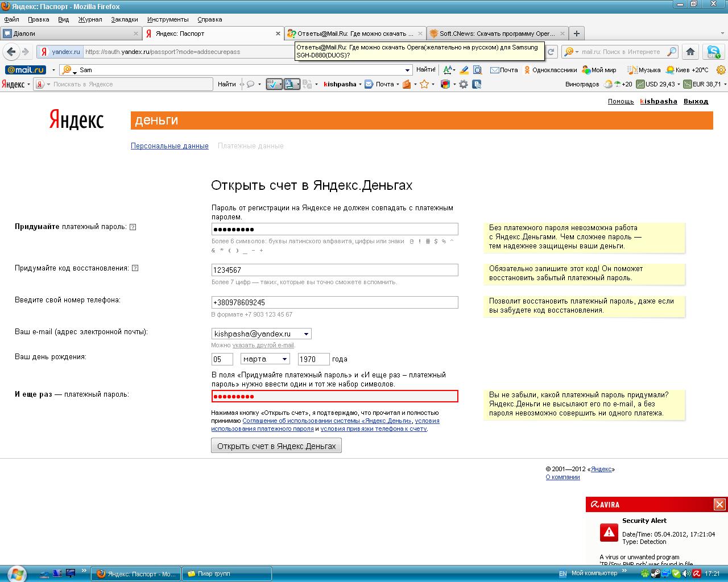The image size is (728, 582).
Task: Go back with the browser back arrow
Action: point(11,52)
